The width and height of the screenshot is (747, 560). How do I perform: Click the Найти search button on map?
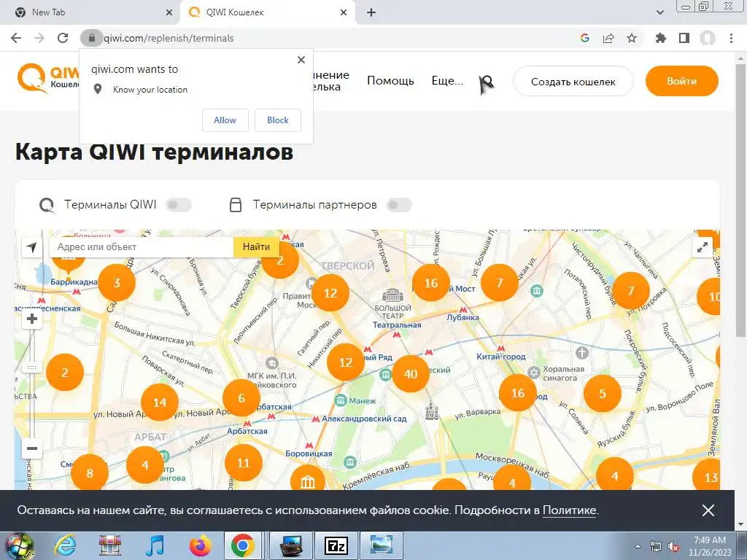pyautogui.click(x=256, y=246)
